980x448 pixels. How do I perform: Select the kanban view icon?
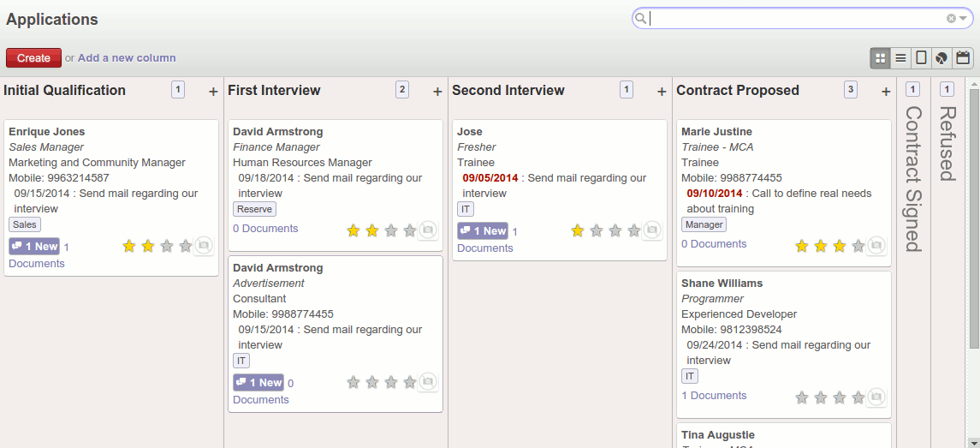point(880,58)
